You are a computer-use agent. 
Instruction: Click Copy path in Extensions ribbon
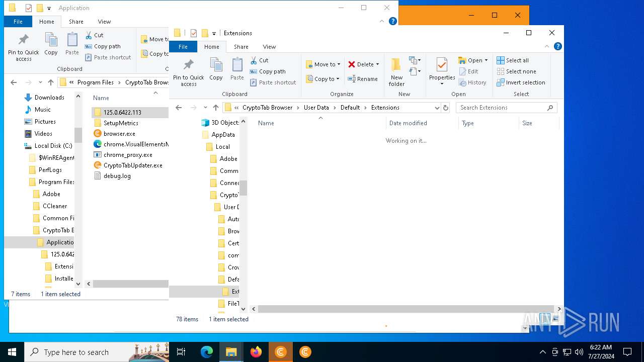pos(268,71)
